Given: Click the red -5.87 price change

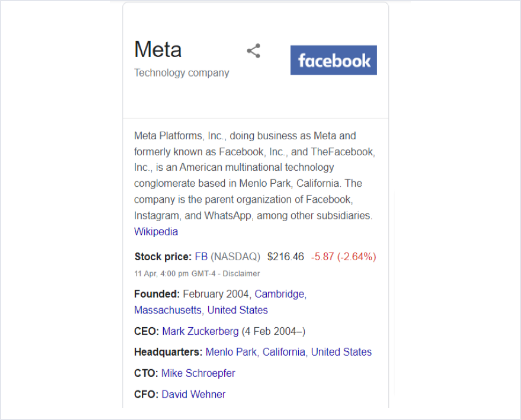Looking at the screenshot, I should coord(322,257).
